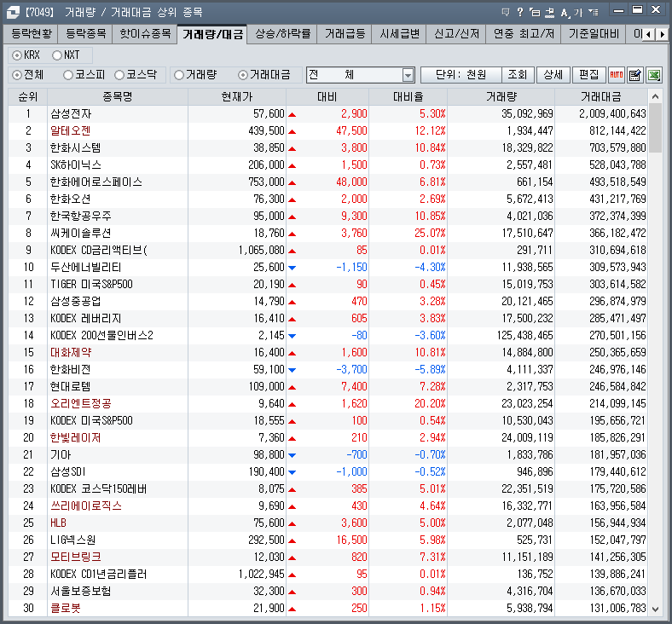Click the down arrow on the 두산에너빌리티 row
The height and width of the screenshot is (624, 672).
click(293, 268)
